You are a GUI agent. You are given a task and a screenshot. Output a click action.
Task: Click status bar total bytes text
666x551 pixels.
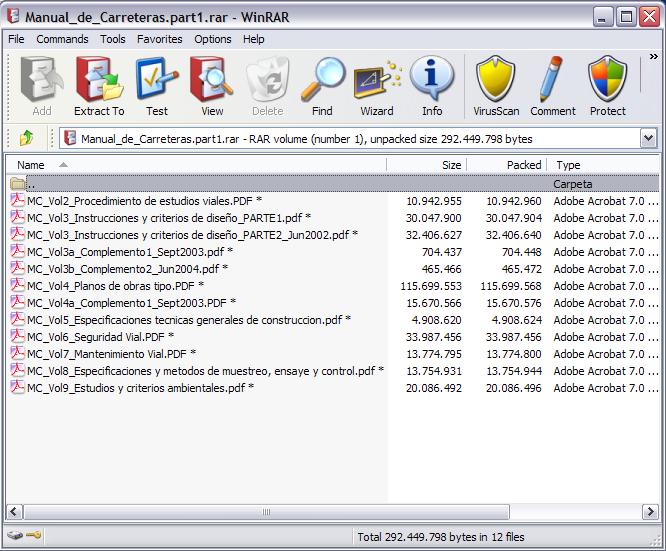point(441,537)
